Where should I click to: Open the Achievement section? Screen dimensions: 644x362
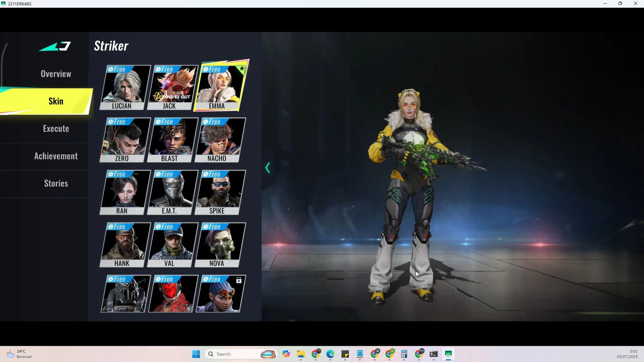pos(56,156)
